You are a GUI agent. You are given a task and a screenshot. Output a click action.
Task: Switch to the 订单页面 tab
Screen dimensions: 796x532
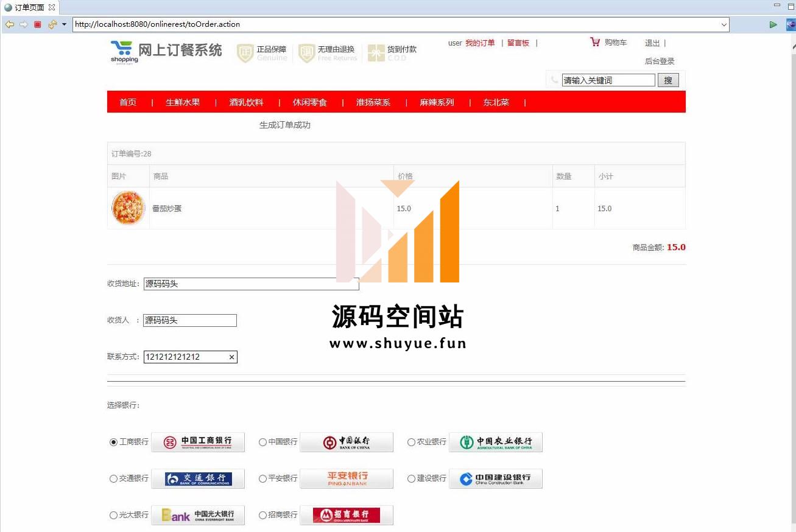[29, 7]
